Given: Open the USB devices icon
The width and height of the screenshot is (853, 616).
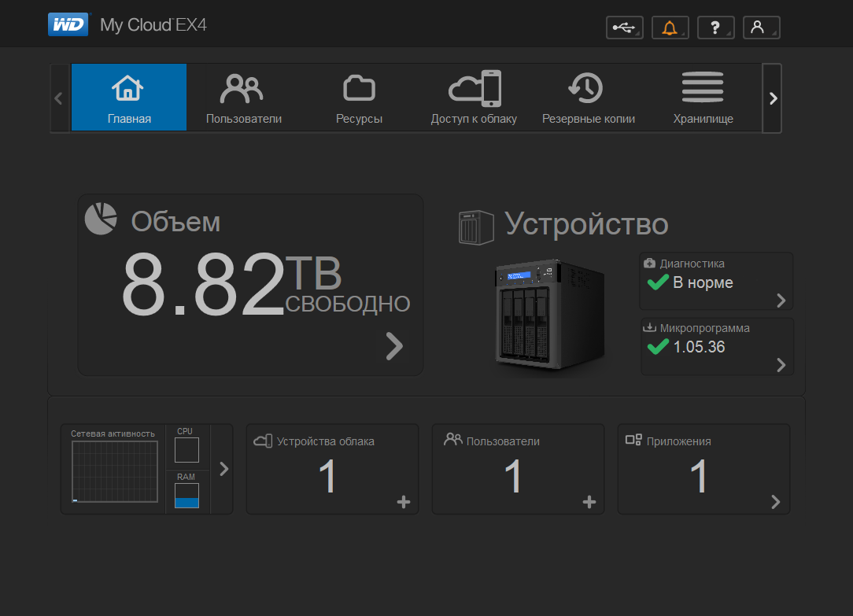Looking at the screenshot, I should click(x=624, y=28).
